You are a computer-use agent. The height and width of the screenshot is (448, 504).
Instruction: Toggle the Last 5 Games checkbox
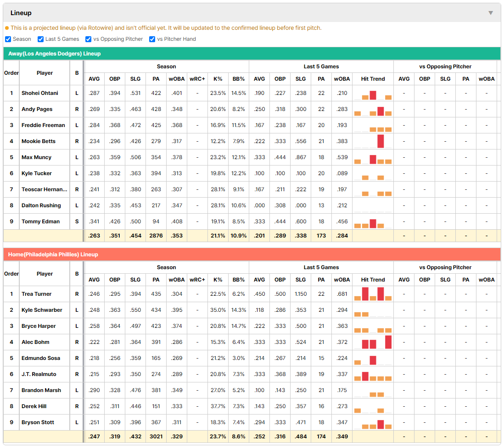(x=40, y=39)
